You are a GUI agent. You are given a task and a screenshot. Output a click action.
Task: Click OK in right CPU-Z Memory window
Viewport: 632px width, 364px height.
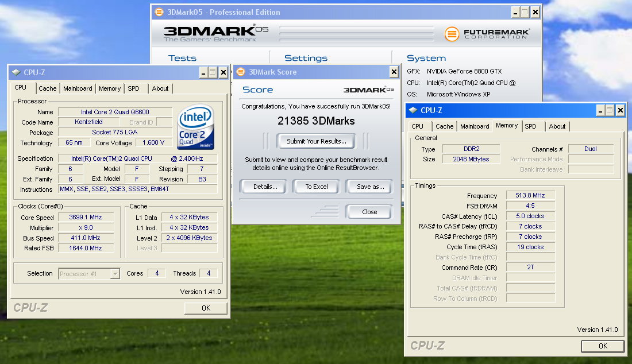(603, 346)
